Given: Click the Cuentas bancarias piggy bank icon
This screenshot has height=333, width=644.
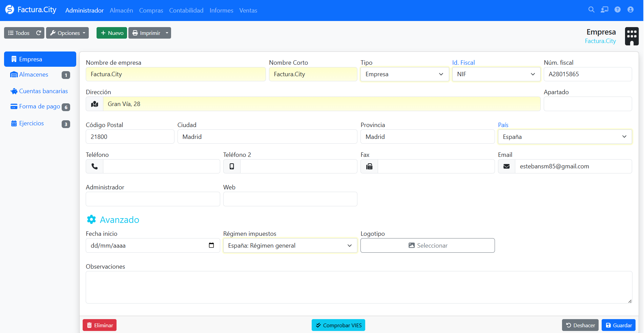Looking at the screenshot, I should tap(14, 91).
